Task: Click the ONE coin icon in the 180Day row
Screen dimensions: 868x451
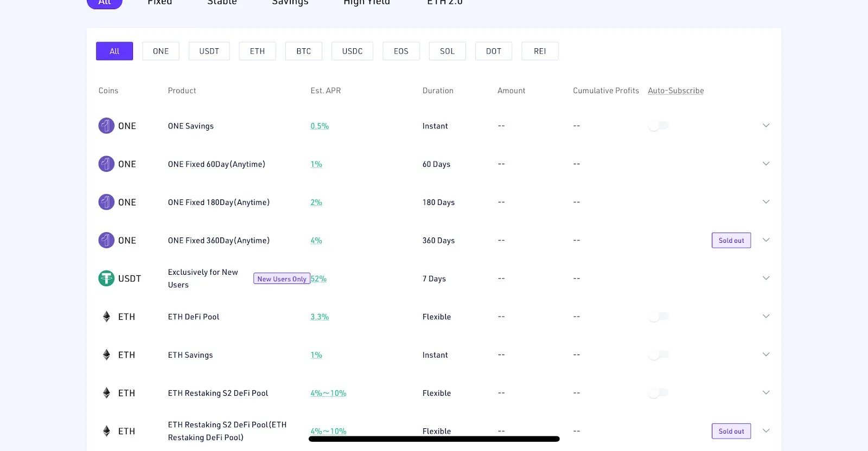Action: point(106,202)
